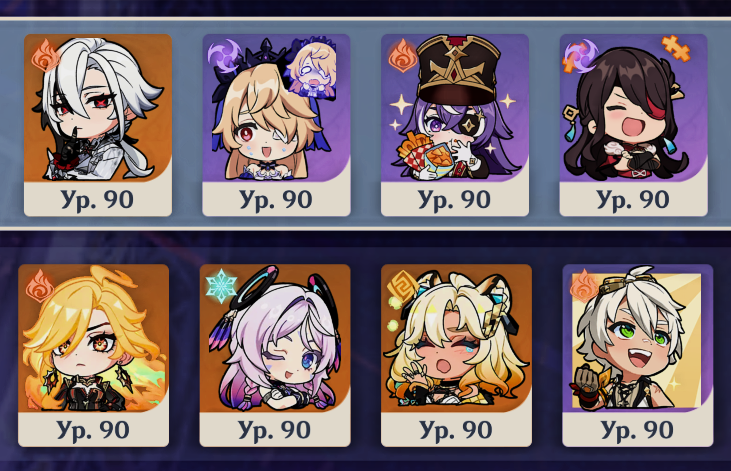Click small chibi sticker on blonde crown card
The width and height of the screenshot is (731, 471).
pyautogui.click(x=311, y=68)
